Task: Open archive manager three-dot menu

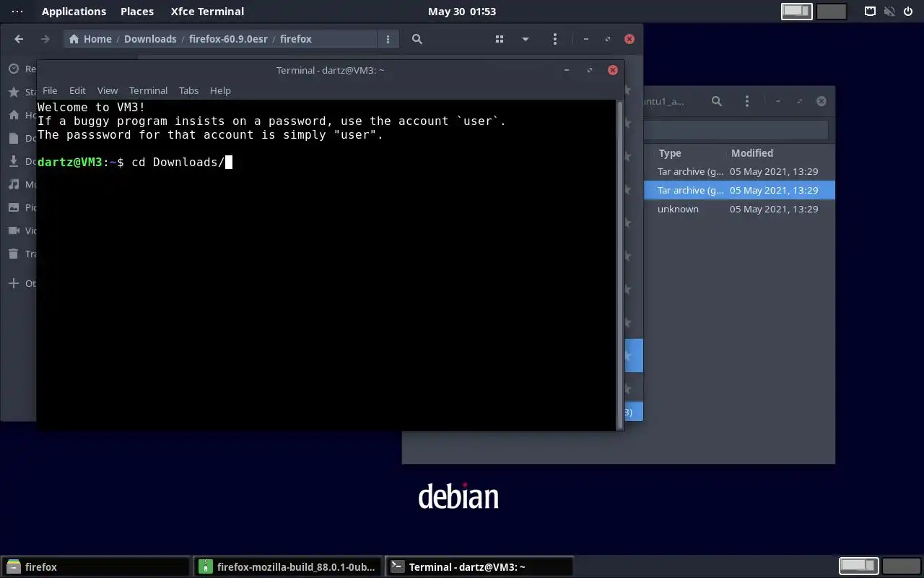Action: click(x=747, y=101)
